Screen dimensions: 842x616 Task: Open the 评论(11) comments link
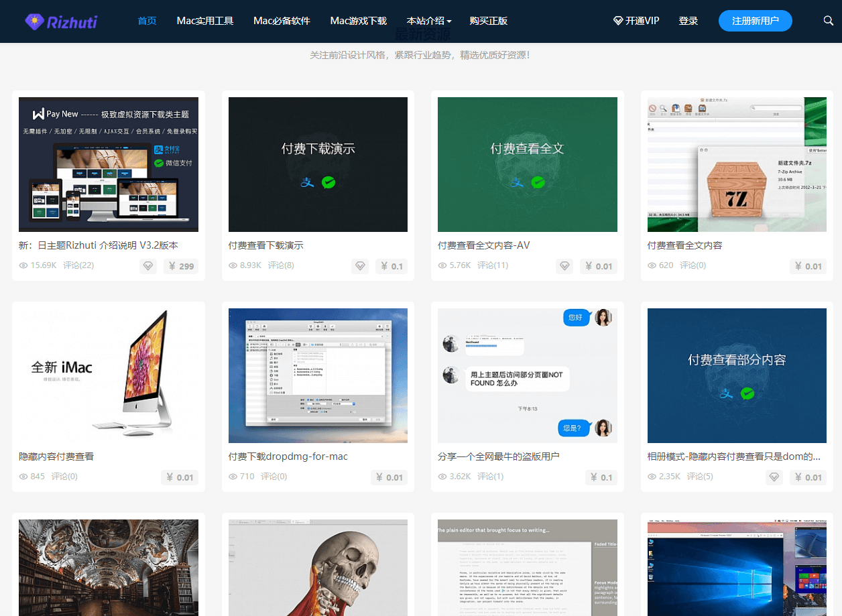(493, 265)
